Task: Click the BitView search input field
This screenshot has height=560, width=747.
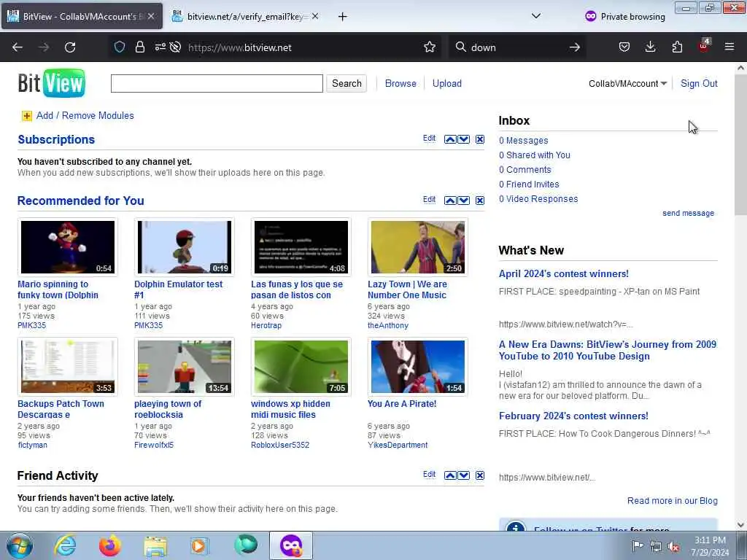Action: (x=217, y=83)
